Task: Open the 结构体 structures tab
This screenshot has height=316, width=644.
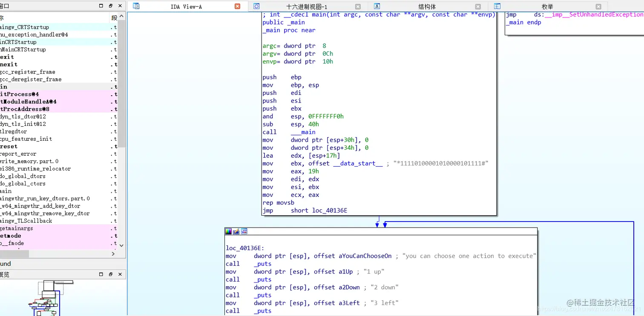Action: (427, 6)
